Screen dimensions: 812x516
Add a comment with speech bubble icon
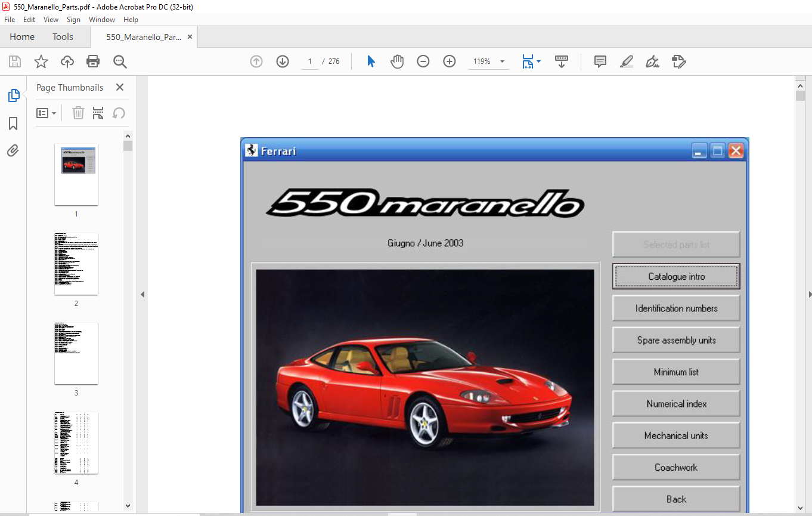(600, 61)
